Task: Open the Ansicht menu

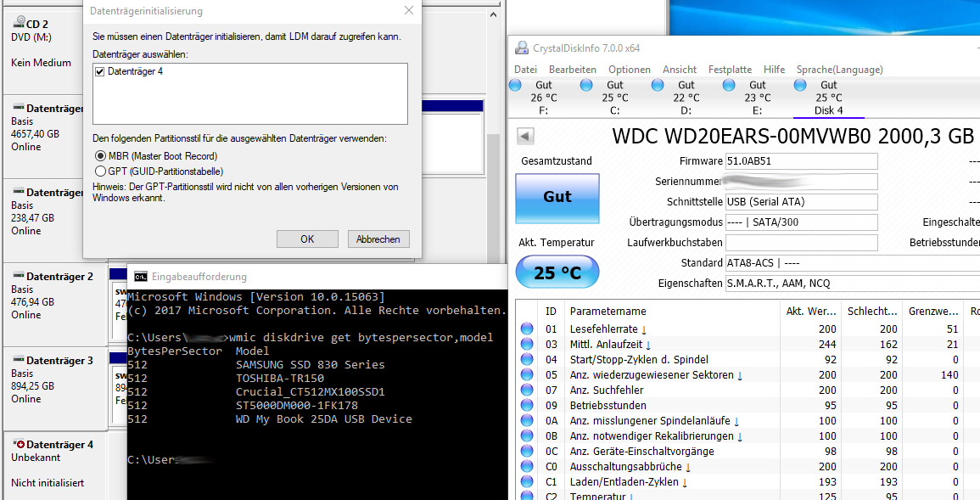Action: click(x=680, y=70)
